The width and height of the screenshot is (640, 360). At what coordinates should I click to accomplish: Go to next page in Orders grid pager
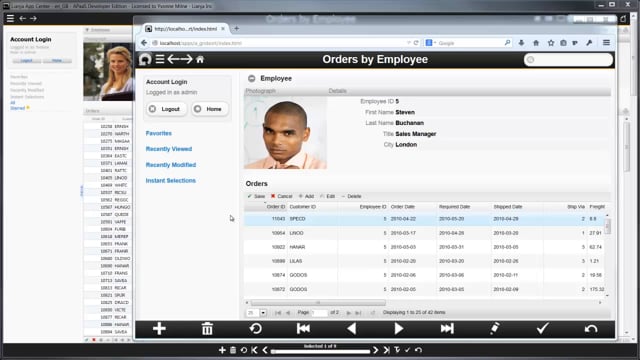click(349, 313)
